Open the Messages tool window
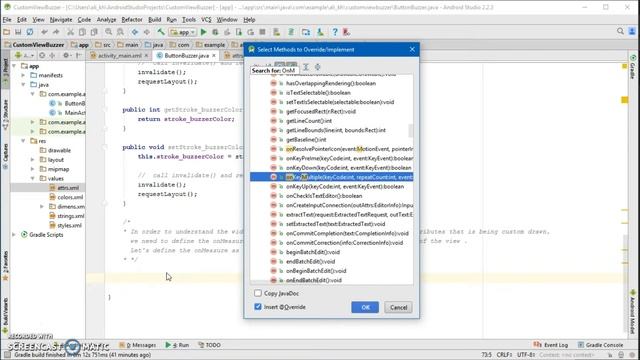This screenshot has height=360, width=640. click(138, 345)
